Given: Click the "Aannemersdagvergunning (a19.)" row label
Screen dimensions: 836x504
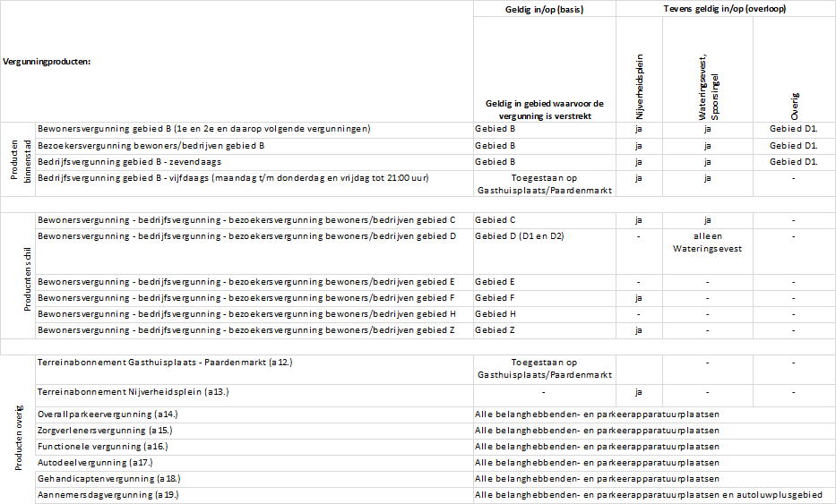Looking at the screenshot, I should tap(108, 495).
